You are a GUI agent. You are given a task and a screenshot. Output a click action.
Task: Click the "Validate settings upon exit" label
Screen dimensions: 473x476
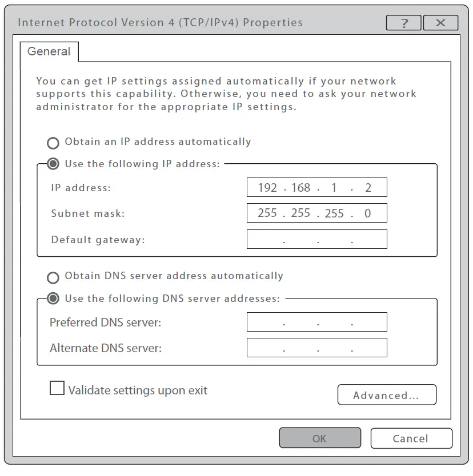(x=137, y=390)
